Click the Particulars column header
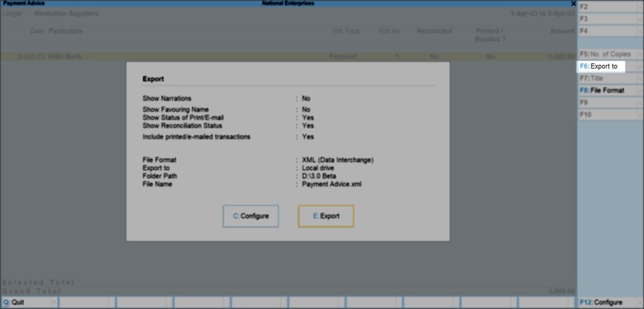644x309 pixels. [x=65, y=31]
